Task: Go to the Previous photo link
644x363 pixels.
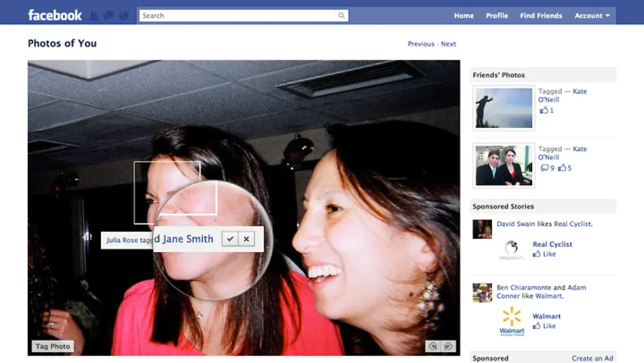Action: click(x=421, y=44)
